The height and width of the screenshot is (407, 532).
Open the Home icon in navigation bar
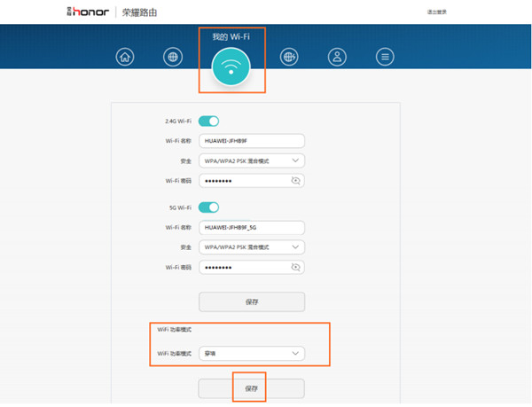coord(126,58)
